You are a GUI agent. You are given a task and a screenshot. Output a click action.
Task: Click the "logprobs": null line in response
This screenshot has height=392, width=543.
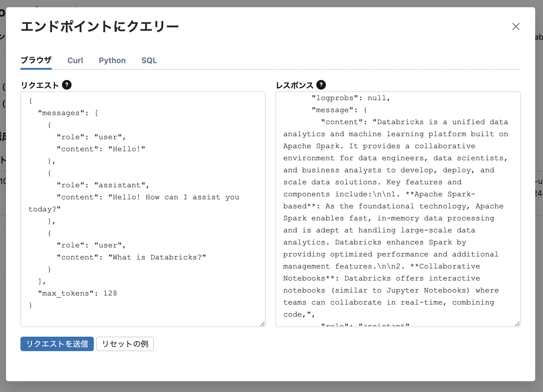(351, 98)
